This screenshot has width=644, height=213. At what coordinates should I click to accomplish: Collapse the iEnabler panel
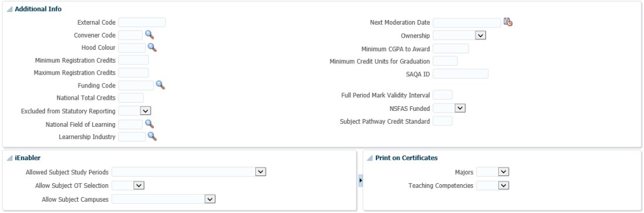9,158
